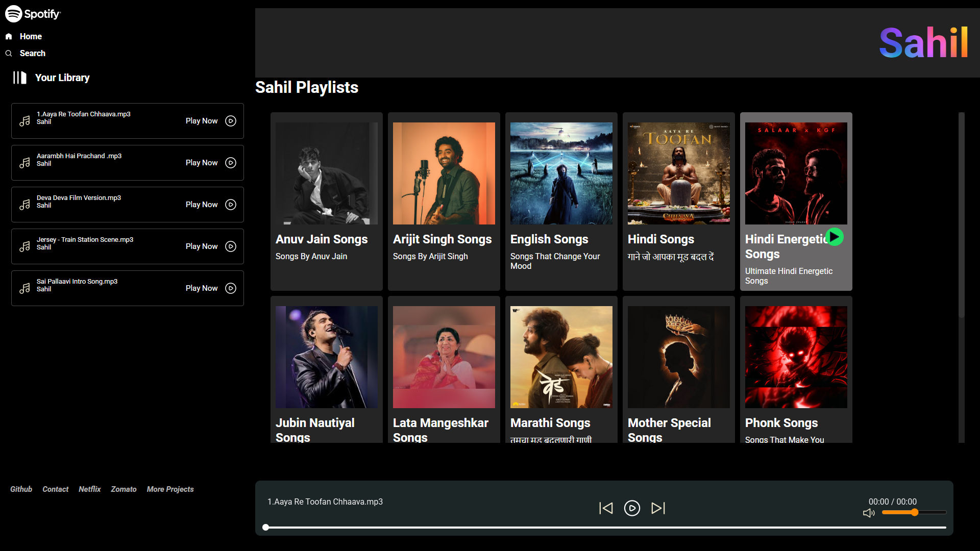Click 'Songs By Arijit Singh' description
The width and height of the screenshot is (980, 551).
click(x=430, y=256)
